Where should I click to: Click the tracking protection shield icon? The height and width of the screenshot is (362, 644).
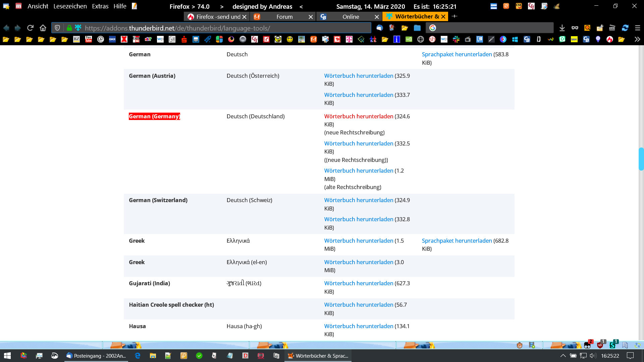[x=57, y=28]
